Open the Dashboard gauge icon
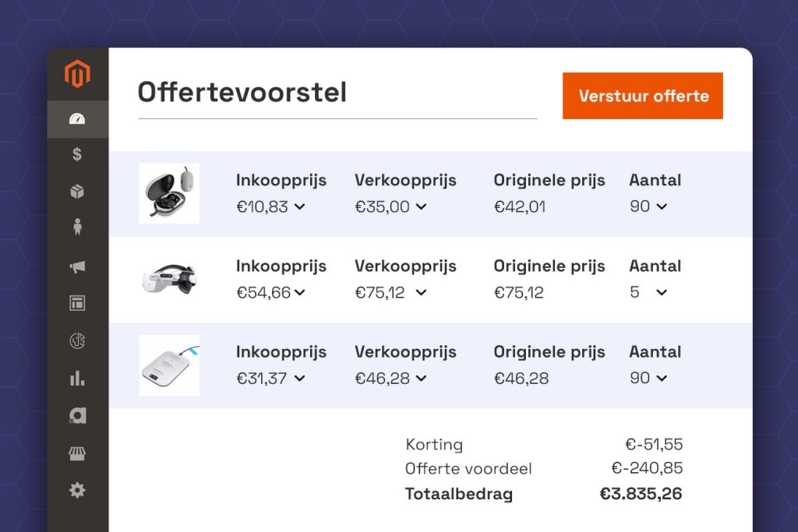The width and height of the screenshot is (798, 532). [77, 119]
